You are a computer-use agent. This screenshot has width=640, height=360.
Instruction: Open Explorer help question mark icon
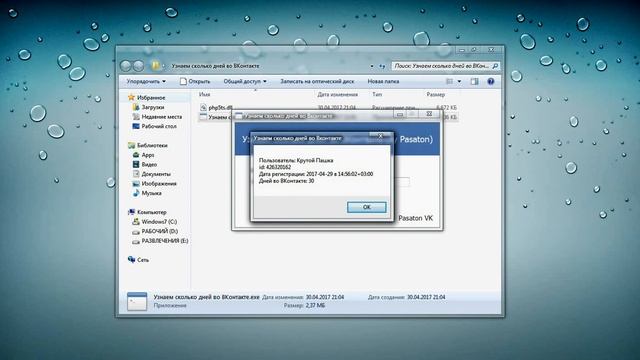(491, 81)
